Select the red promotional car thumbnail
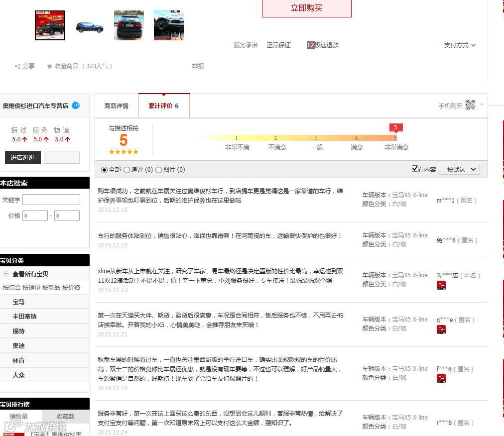Image resolution: width=504 pixels, height=436 pixels. click(50, 25)
